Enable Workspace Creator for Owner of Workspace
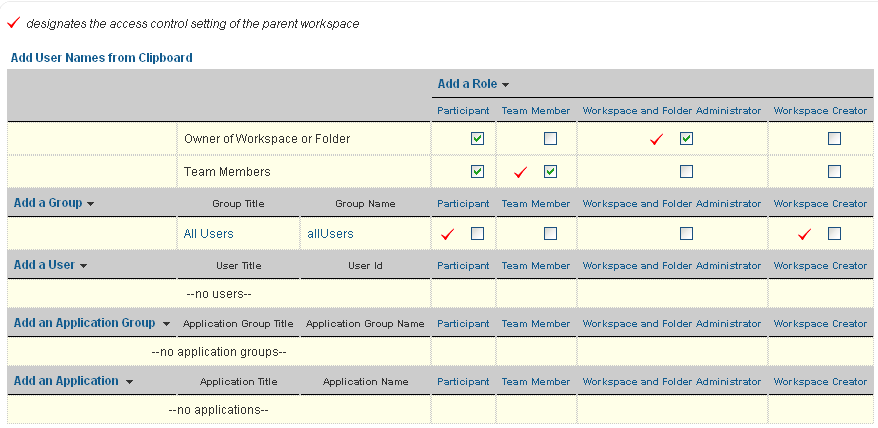 [x=834, y=139]
